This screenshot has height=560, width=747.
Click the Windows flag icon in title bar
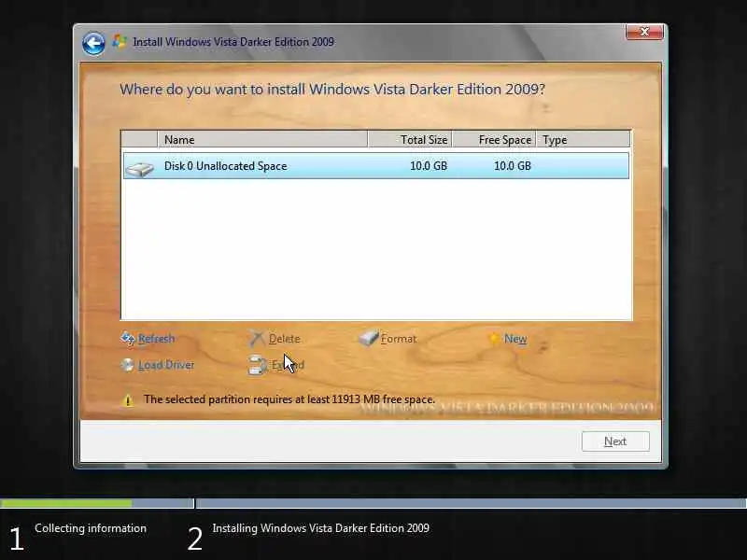tap(120, 41)
